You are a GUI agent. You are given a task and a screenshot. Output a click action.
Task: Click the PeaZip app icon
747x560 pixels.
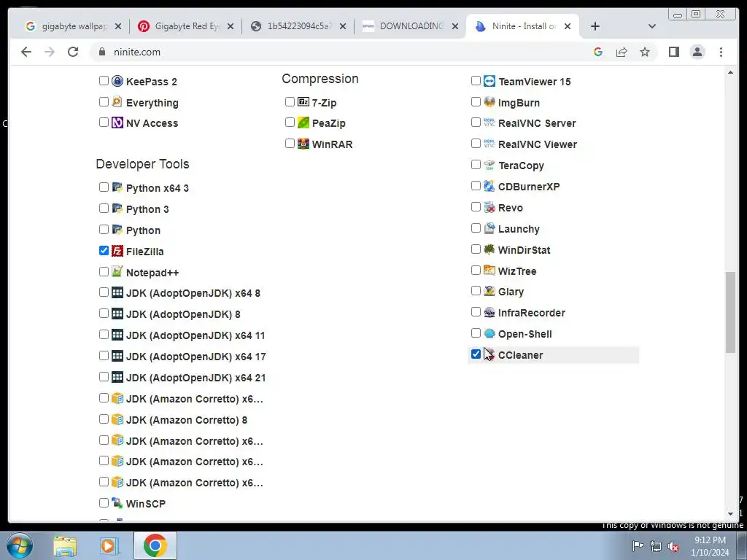[x=303, y=122]
